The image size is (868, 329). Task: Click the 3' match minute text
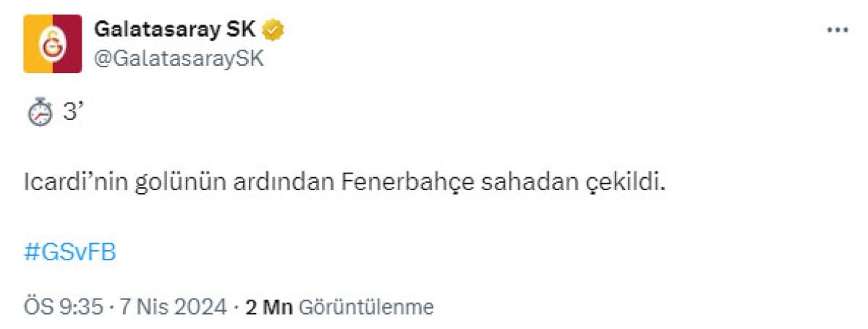[x=70, y=114]
